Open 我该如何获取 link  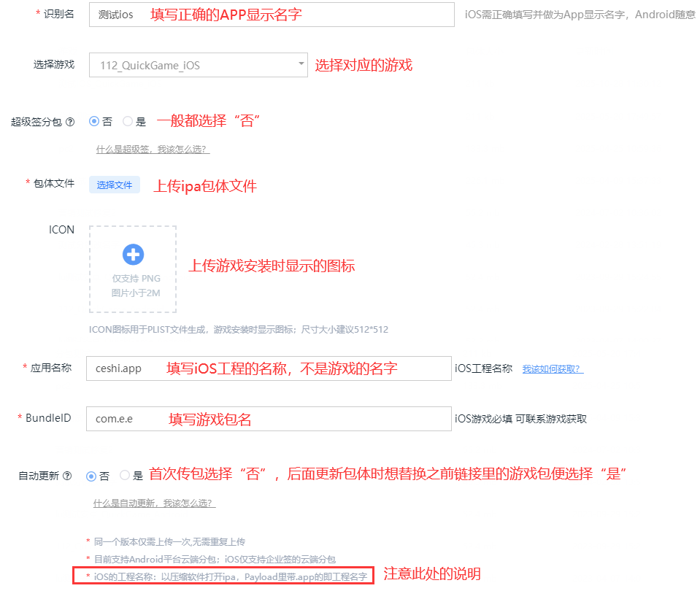click(552, 368)
